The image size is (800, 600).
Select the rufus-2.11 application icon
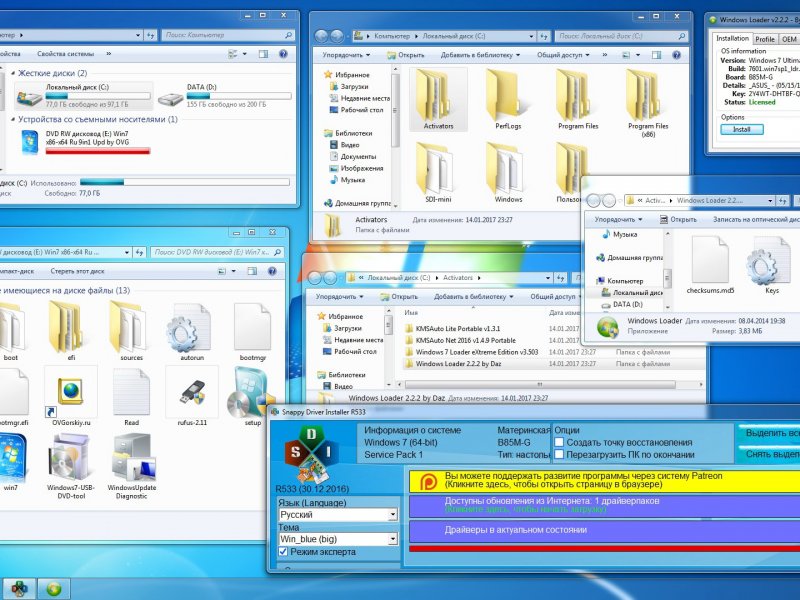(192, 396)
